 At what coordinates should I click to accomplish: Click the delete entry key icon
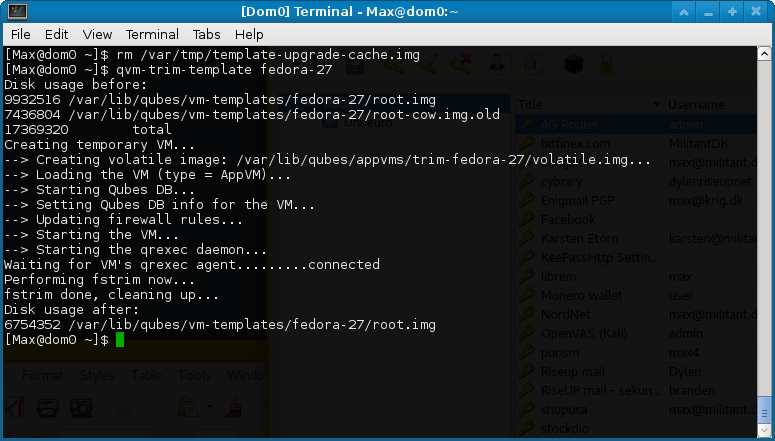pos(461,64)
